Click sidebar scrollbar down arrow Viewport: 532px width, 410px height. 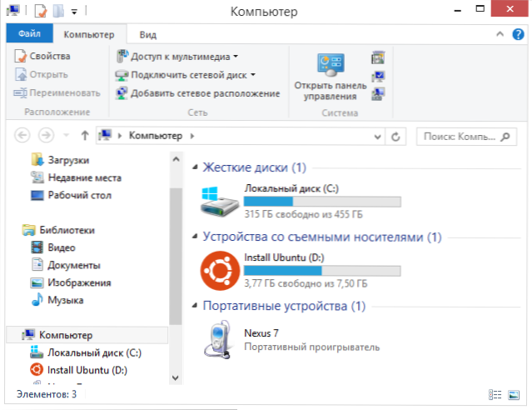click(176, 377)
